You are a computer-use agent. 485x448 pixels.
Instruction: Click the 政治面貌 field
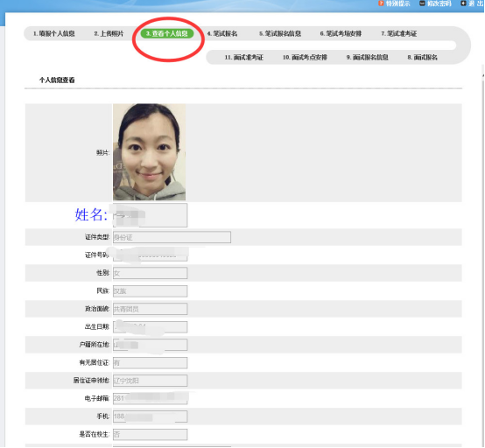(x=150, y=309)
